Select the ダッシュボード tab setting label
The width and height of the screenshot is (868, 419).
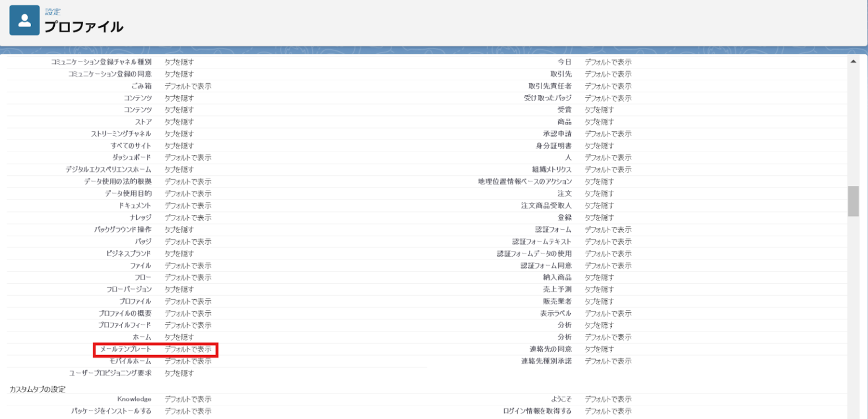pos(132,157)
